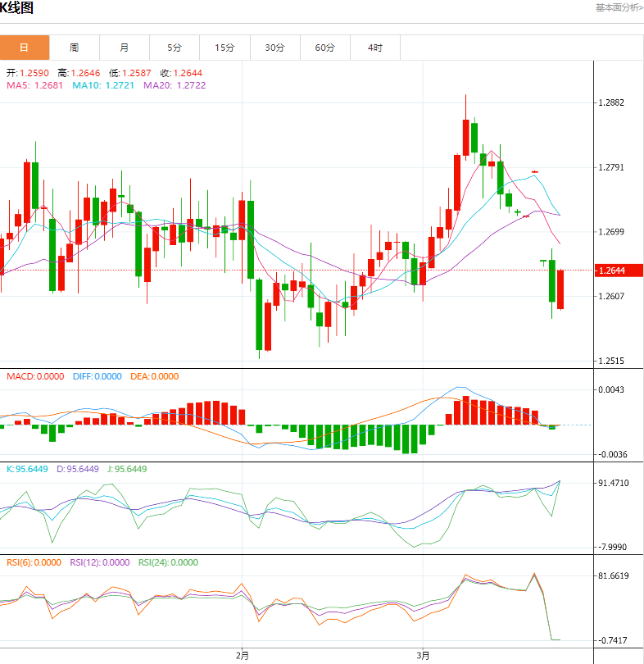Click the DEA indicator label

pos(156,376)
